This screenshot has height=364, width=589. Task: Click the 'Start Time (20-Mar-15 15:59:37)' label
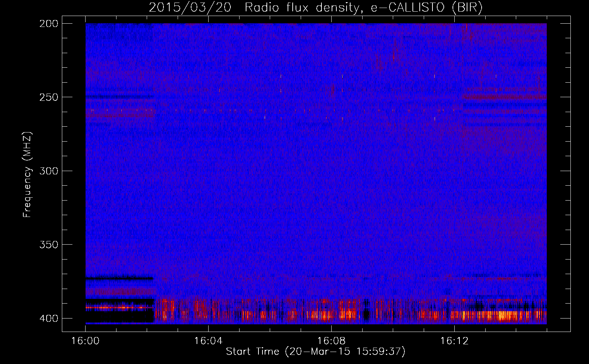tap(316, 352)
